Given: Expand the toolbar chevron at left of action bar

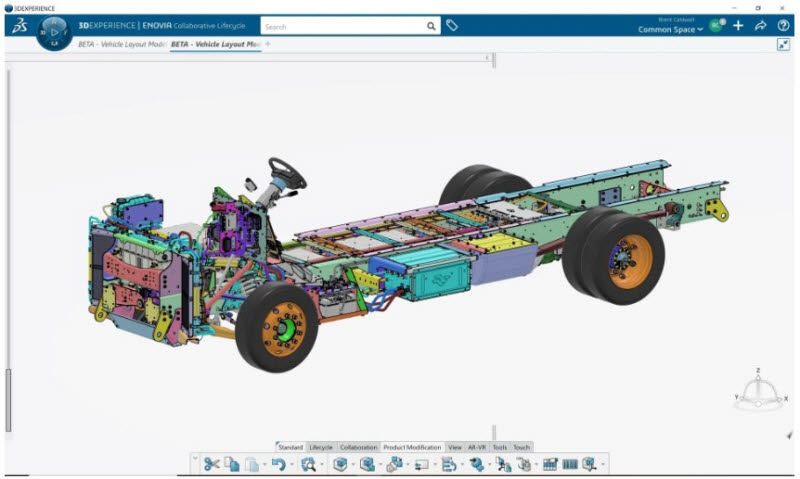Looking at the screenshot, I should 195,458.
